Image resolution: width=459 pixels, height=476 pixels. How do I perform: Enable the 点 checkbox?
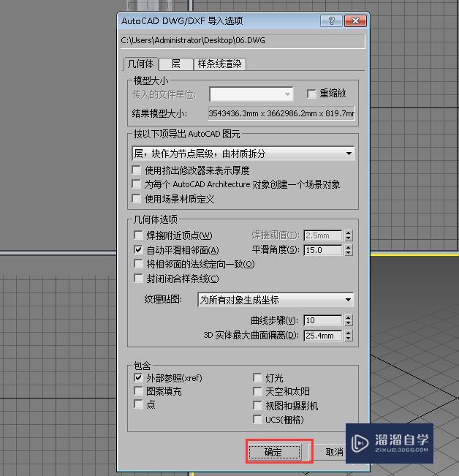[138, 404]
